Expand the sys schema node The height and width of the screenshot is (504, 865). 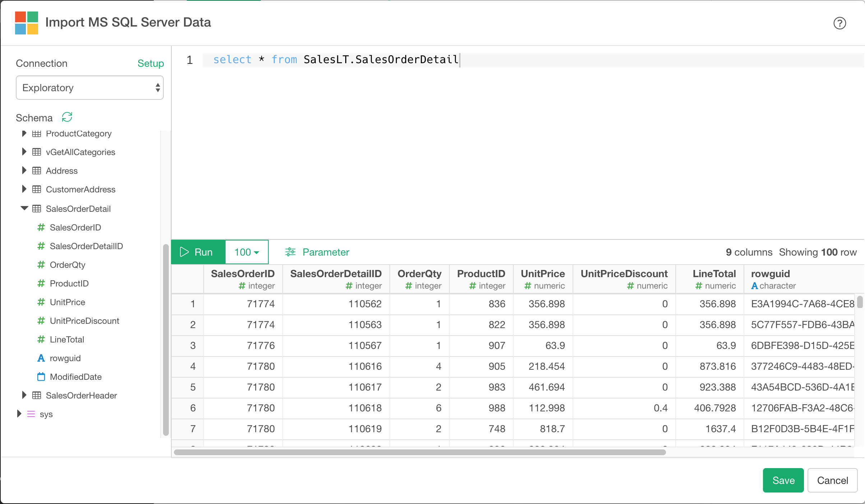click(19, 414)
